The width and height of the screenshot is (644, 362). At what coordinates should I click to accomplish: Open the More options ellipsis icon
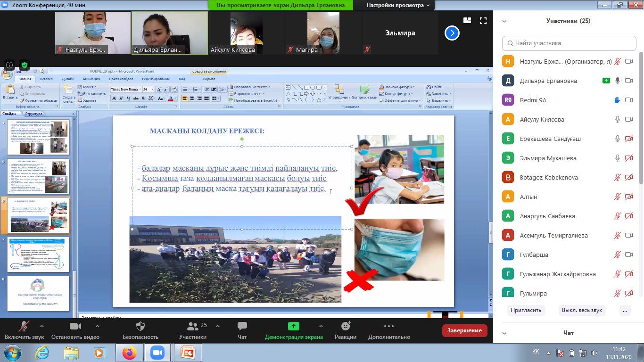pos(388,326)
